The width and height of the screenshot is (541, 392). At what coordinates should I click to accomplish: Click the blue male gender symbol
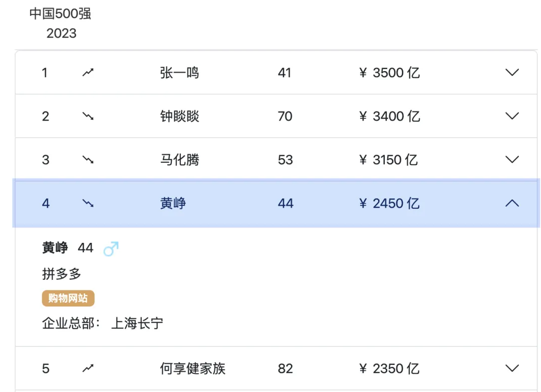[x=111, y=249]
